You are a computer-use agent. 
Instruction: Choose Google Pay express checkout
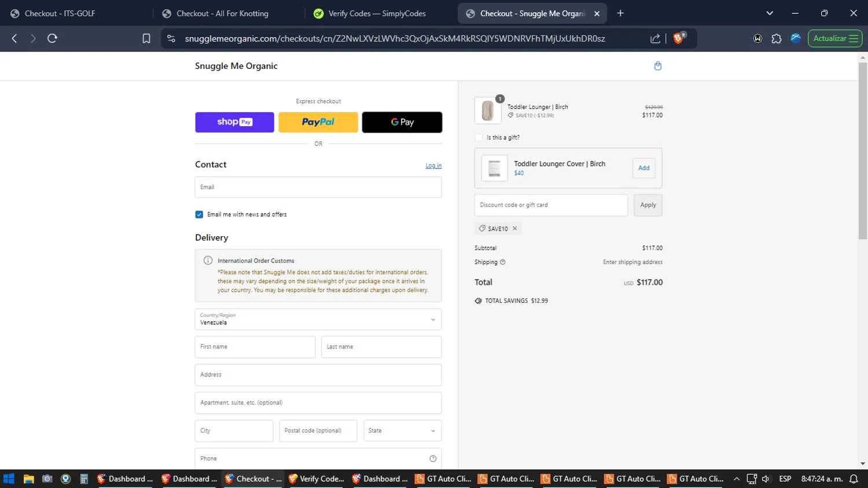(402, 122)
